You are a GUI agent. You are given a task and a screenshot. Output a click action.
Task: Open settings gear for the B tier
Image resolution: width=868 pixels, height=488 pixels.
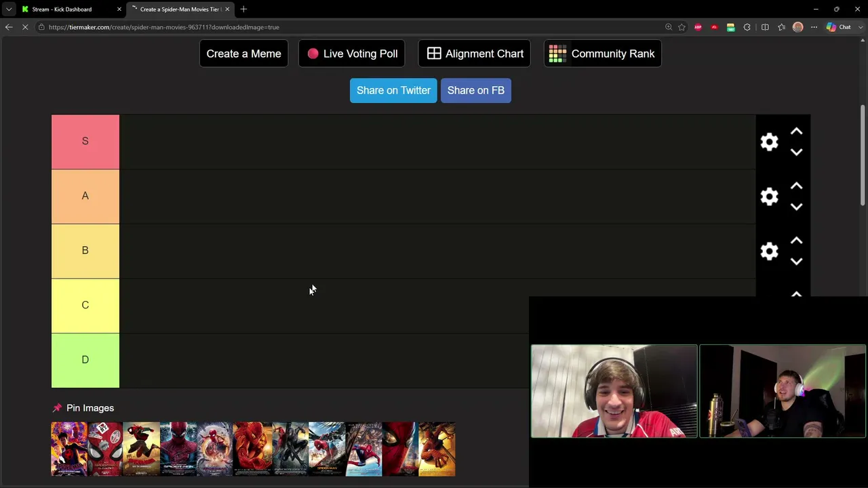(769, 251)
